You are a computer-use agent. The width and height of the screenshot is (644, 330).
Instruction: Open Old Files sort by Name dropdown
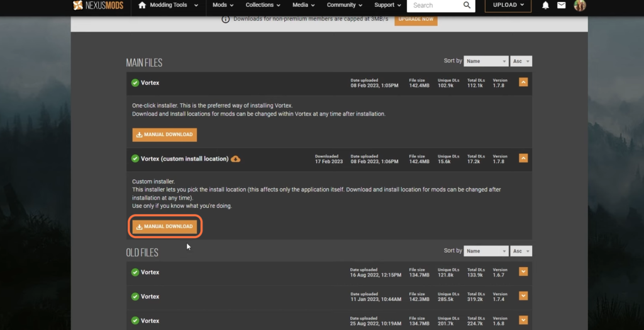tap(486, 251)
